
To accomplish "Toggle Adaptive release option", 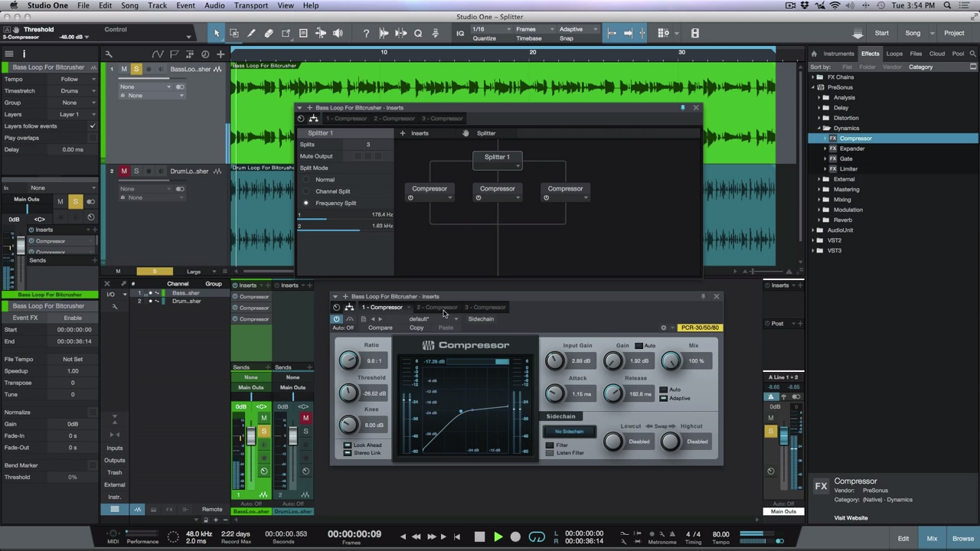I will [664, 398].
